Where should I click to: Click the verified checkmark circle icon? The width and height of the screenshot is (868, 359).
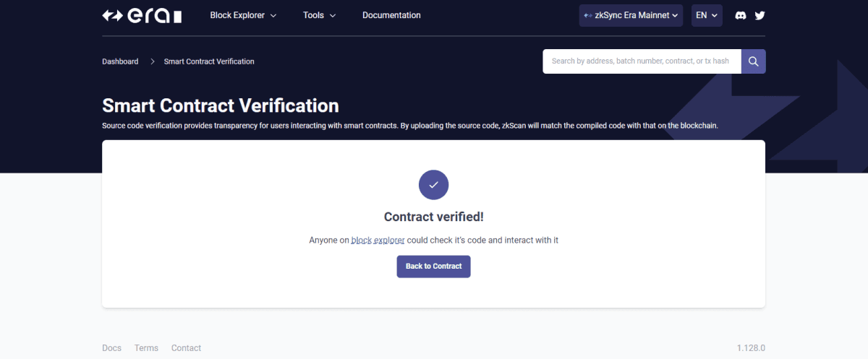point(434,186)
